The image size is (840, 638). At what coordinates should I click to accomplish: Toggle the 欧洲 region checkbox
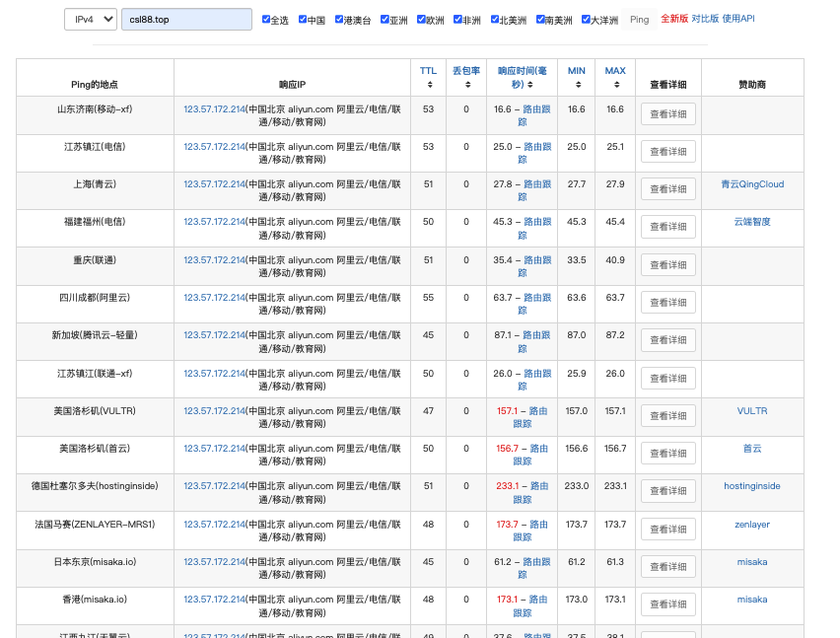(421, 20)
